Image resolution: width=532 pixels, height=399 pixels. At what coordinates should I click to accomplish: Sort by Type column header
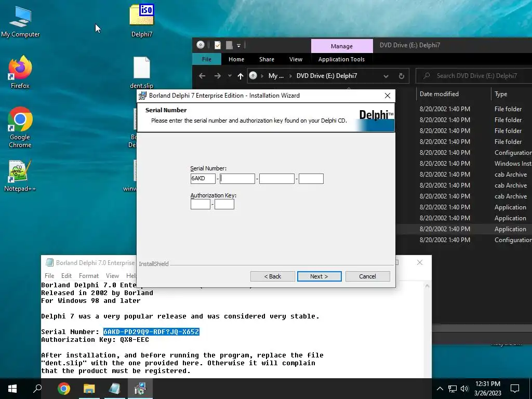tap(501, 94)
